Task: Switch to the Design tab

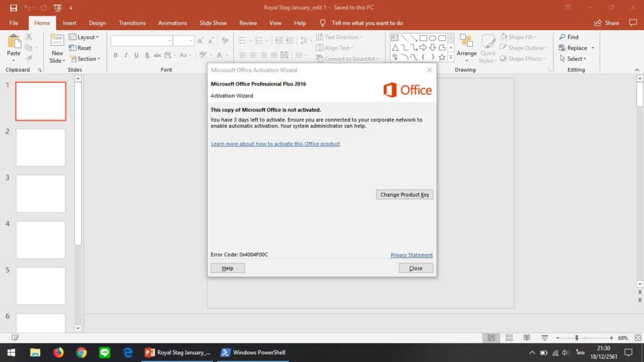Action: (97, 23)
